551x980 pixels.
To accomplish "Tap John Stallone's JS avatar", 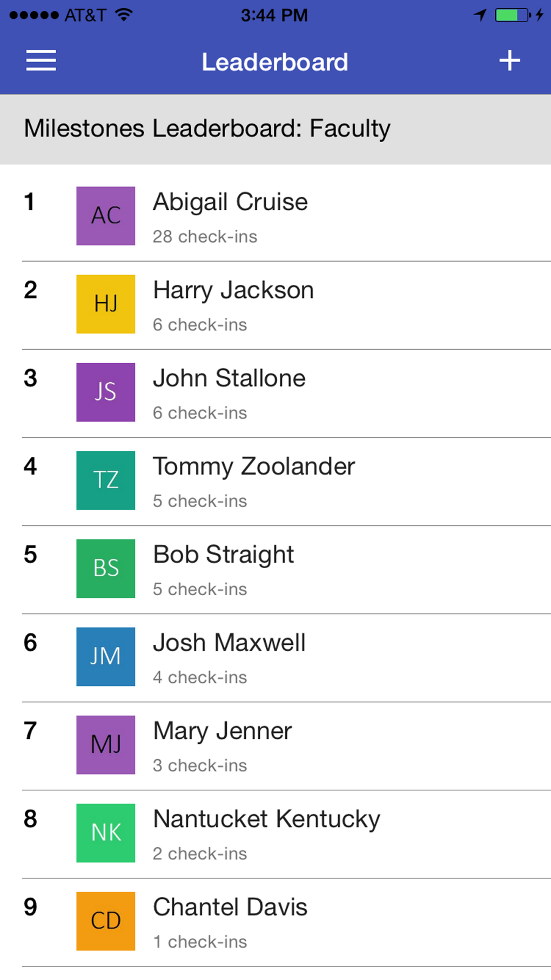I will pos(106,392).
